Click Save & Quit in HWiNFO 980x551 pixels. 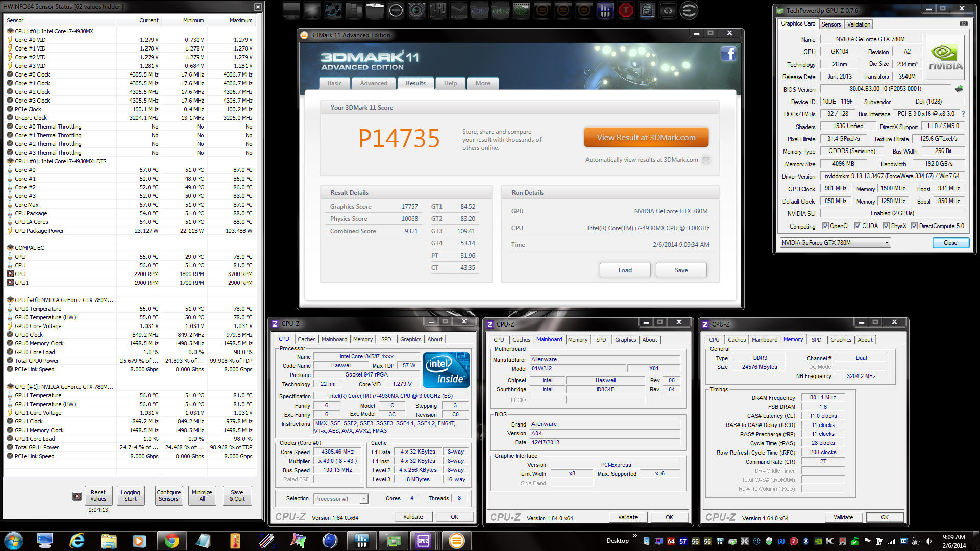click(237, 496)
